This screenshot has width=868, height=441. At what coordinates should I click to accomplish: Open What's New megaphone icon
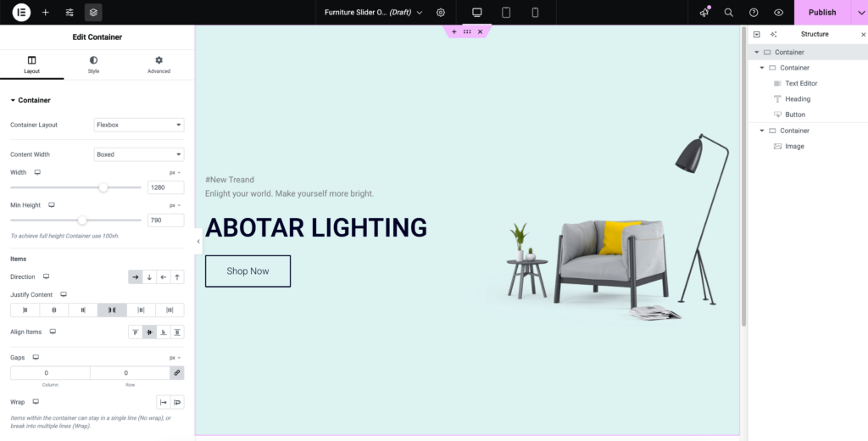(x=704, y=12)
